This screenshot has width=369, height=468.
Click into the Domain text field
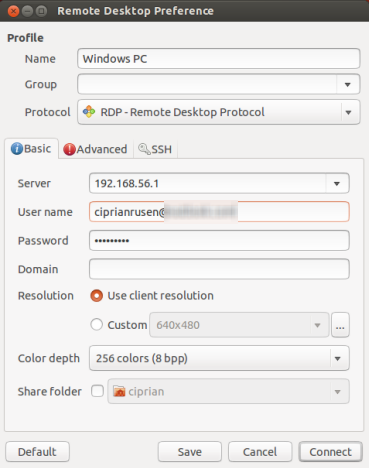(x=219, y=269)
